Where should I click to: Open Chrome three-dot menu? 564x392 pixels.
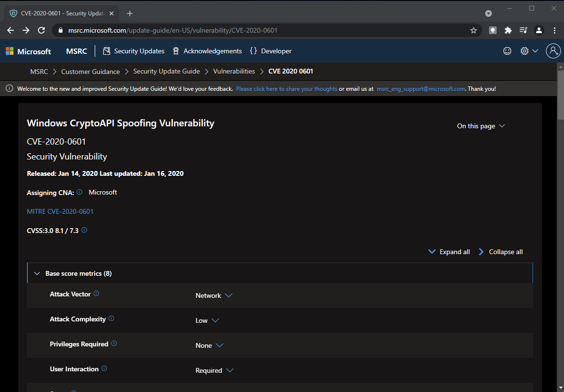555,31
